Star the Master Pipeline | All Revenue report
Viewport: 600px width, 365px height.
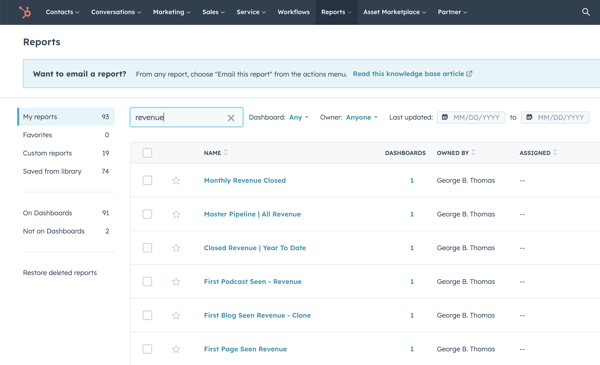(x=176, y=214)
